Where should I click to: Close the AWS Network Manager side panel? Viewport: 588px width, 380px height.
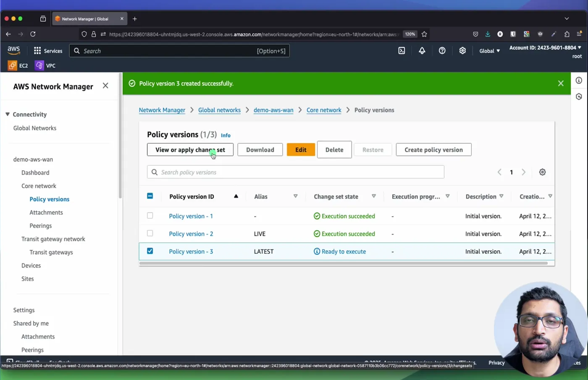[105, 86]
